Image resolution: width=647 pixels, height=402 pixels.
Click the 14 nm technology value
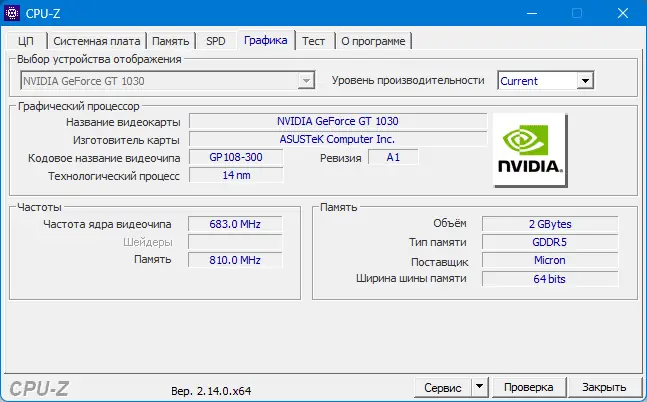coord(236,175)
